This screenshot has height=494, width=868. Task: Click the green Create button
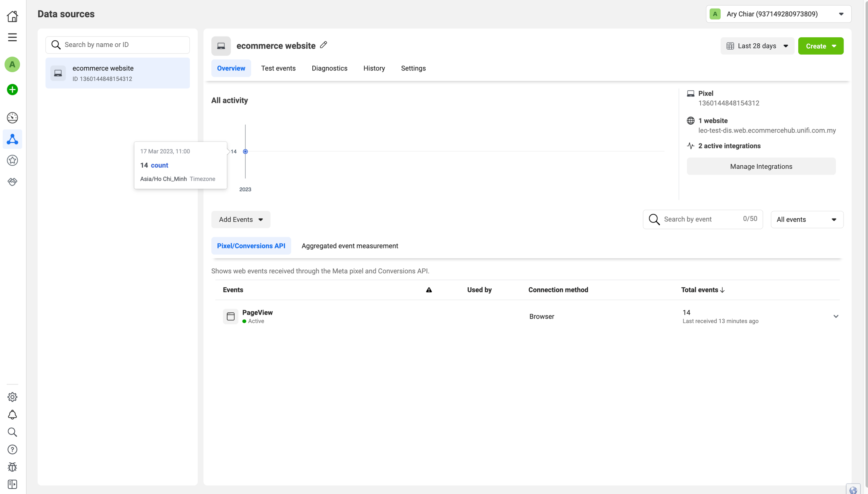click(821, 46)
